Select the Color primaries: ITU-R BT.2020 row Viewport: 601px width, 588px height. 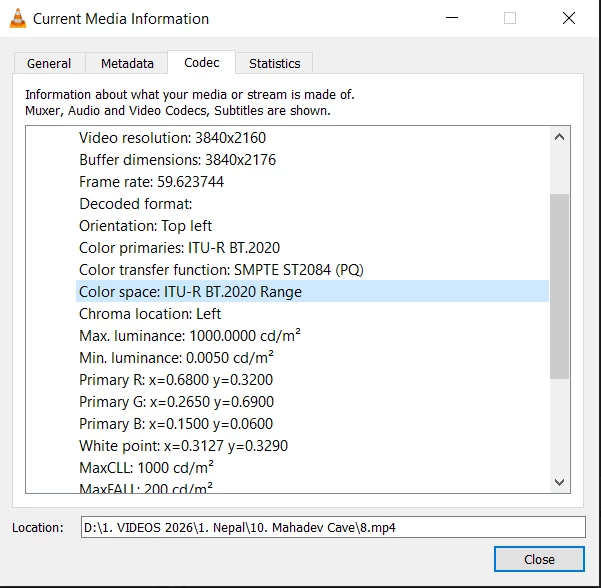point(312,248)
